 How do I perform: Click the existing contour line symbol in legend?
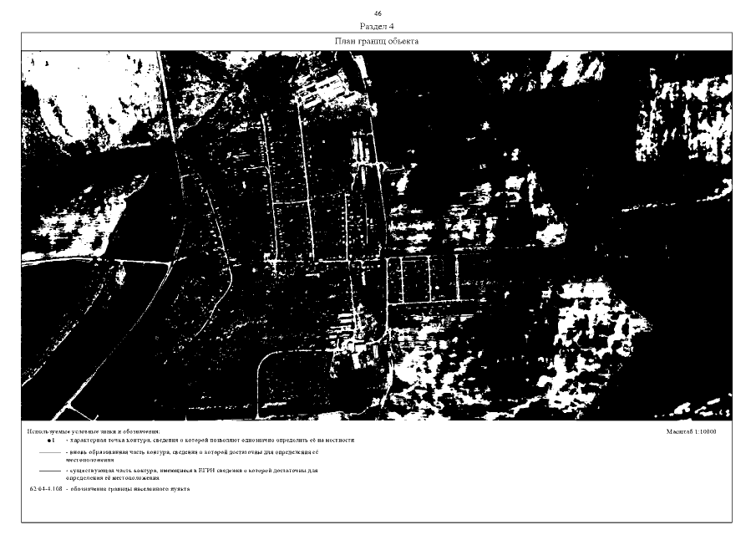point(49,471)
